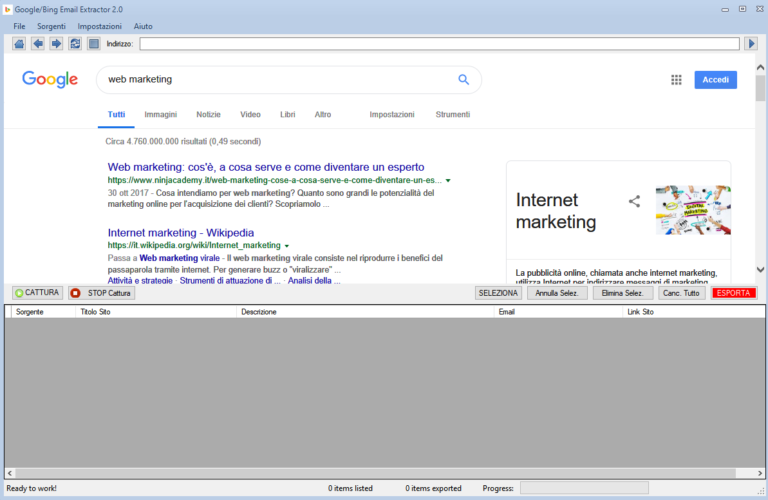Go back with the left arrow icon
This screenshot has height=500, width=768.
(x=38, y=44)
